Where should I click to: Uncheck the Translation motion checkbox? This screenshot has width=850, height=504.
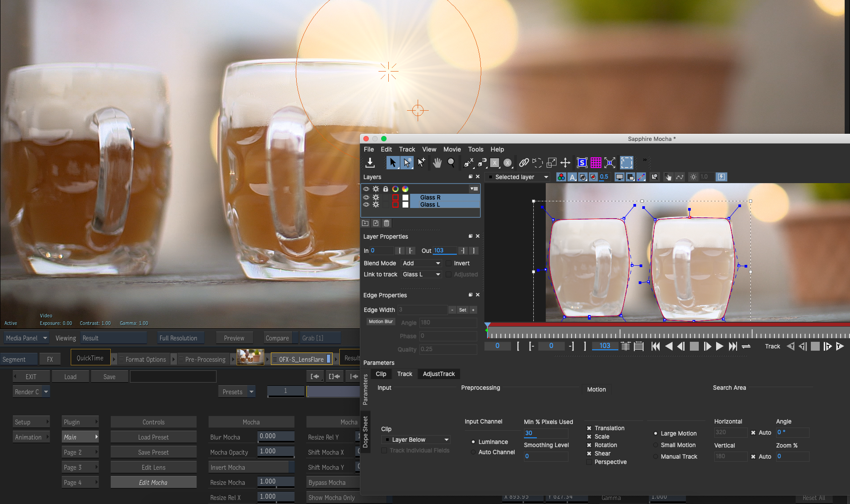coord(589,428)
